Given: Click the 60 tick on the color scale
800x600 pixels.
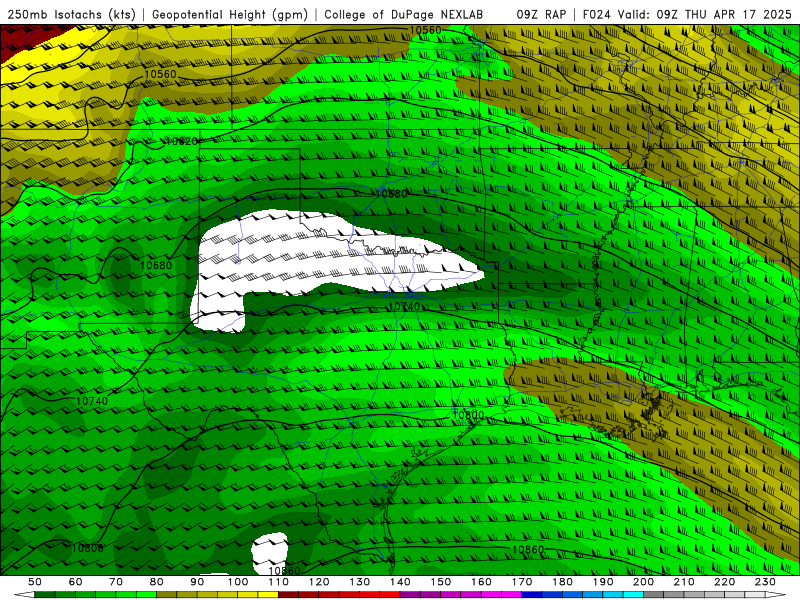Looking at the screenshot, I should [x=75, y=582].
